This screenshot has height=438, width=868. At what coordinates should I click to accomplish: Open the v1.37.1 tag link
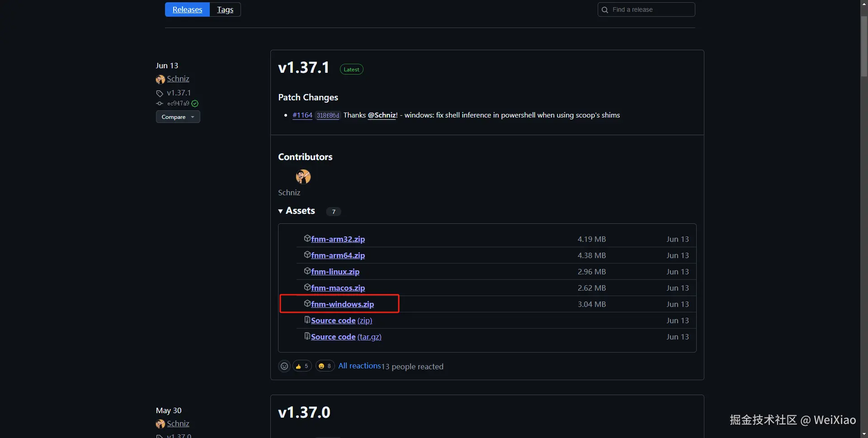tap(179, 93)
